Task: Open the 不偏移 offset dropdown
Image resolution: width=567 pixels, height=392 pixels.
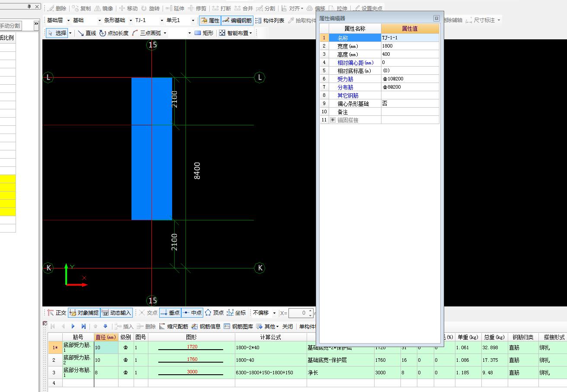Action: (x=265, y=313)
